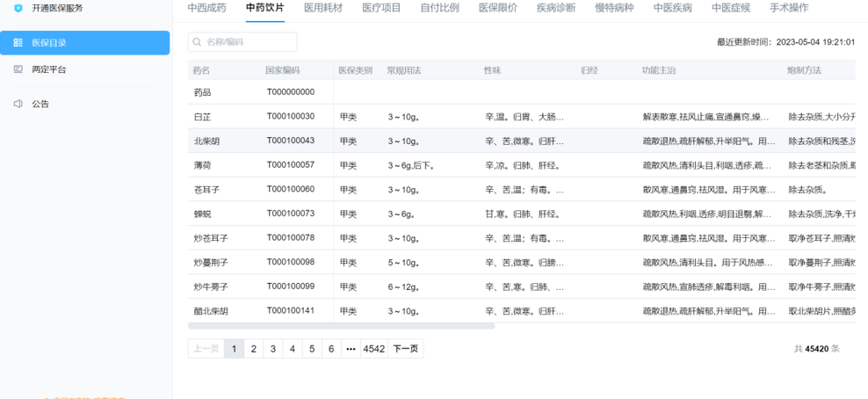This screenshot has width=868, height=399.
Task: Go to page 3
Action: pos(273,349)
